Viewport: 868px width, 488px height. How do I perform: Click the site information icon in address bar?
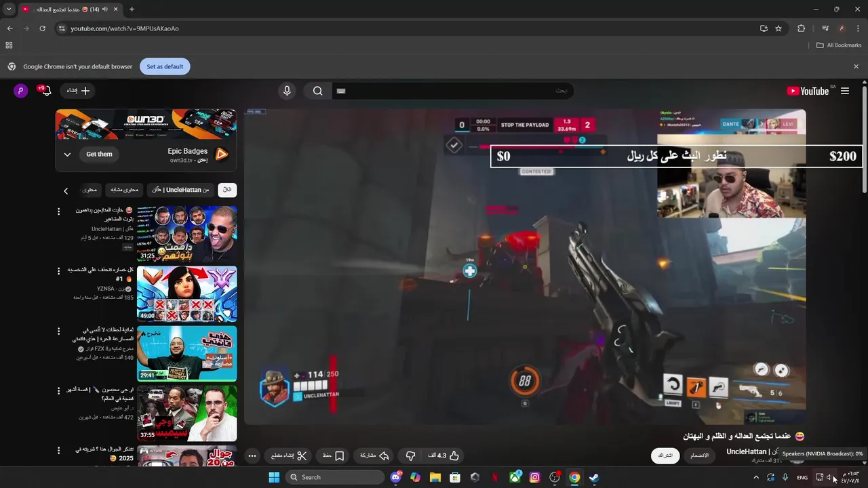(x=62, y=28)
